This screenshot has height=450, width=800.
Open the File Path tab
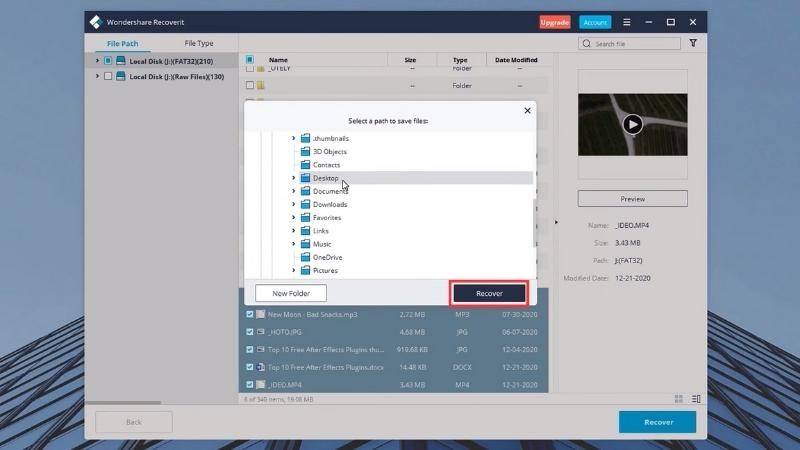coord(123,44)
